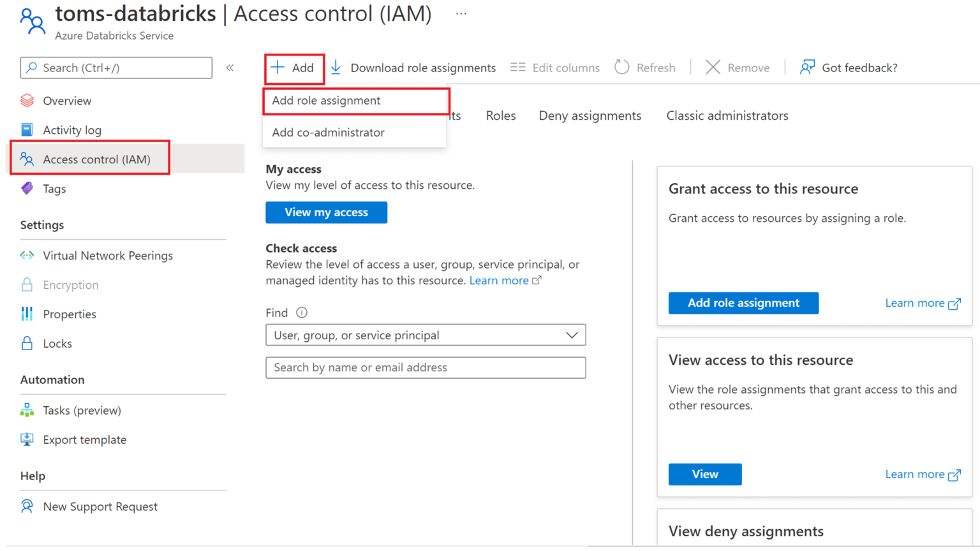This screenshot has width=980, height=551.
Task: Open the Deny assignments tab
Action: pos(590,115)
